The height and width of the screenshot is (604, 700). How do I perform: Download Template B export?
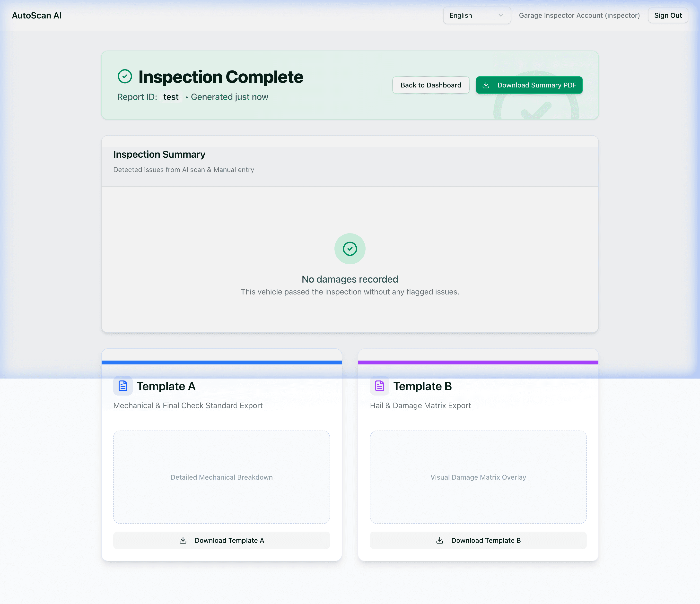[478, 541]
